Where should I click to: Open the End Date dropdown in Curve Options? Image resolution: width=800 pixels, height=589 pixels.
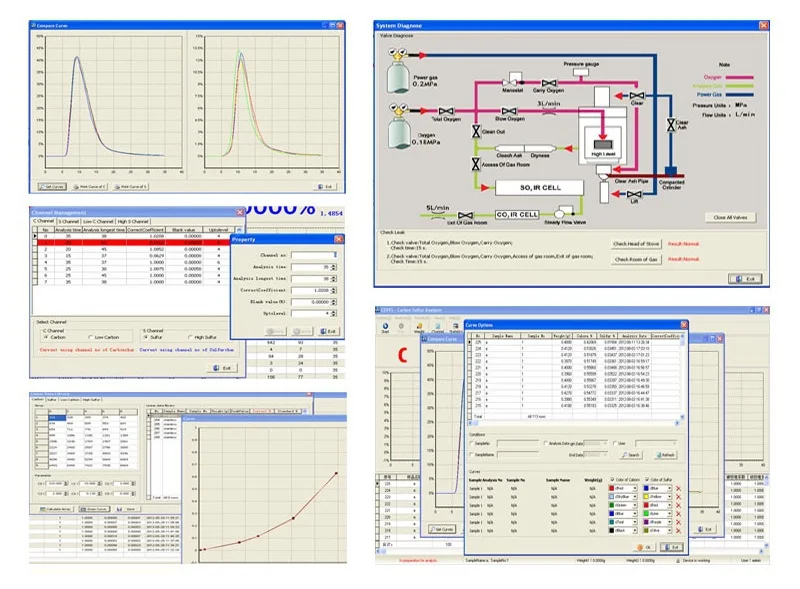click(x=604, y=455)
